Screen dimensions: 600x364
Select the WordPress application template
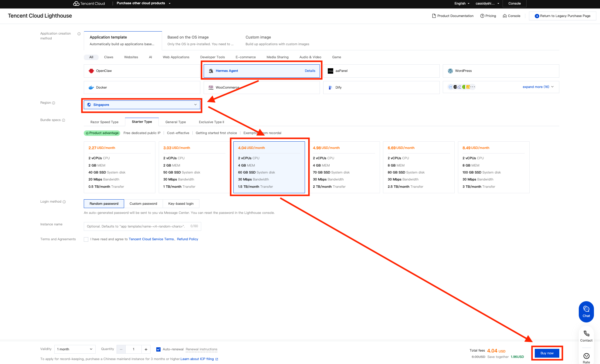(501, 71)
